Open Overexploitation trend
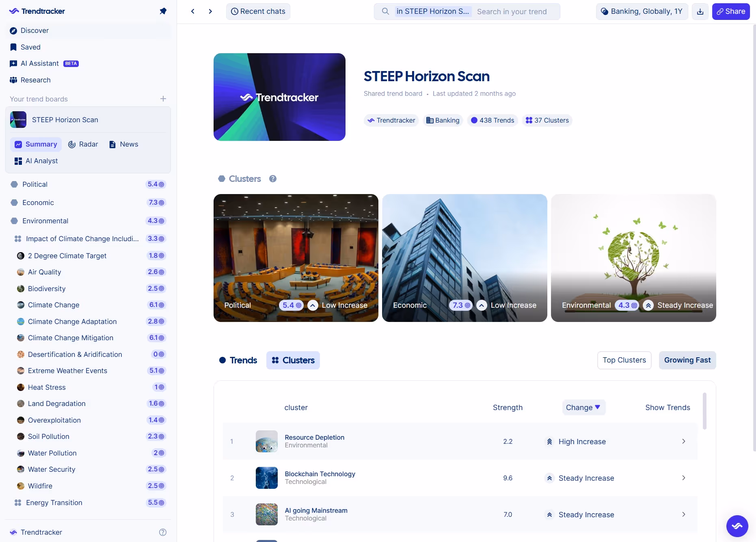The height and width of the screenshot is (542, 756). [x=88, y=420]
